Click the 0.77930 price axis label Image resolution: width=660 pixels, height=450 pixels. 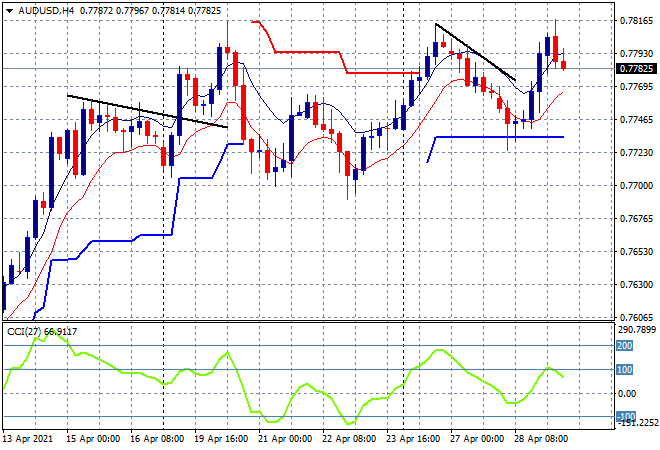636,53
